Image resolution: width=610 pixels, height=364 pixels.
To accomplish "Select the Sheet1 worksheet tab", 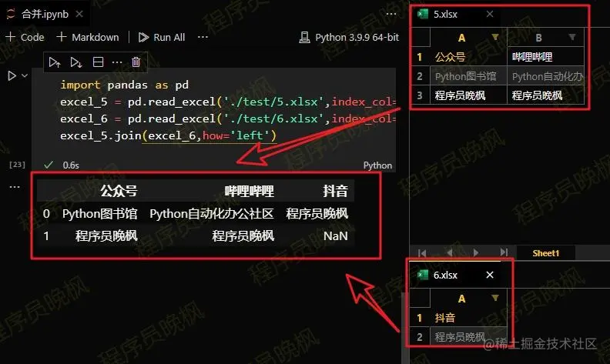I will coord(546,253).
